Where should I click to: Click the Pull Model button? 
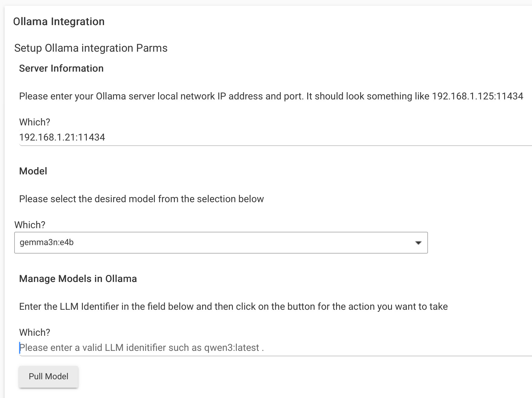(48, 377)
